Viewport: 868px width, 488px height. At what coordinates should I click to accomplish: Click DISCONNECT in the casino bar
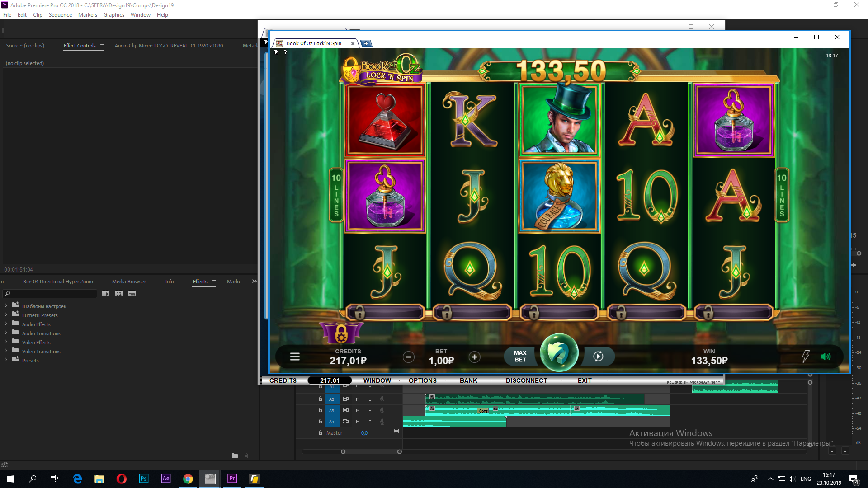pyautogui.click(x=527, y=380)
